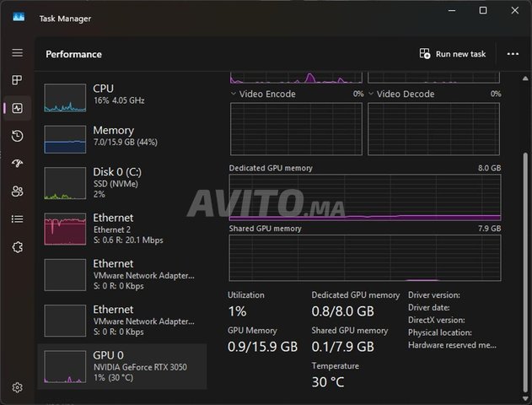
Task: Open the App history page icon
Action: [17, 136]
